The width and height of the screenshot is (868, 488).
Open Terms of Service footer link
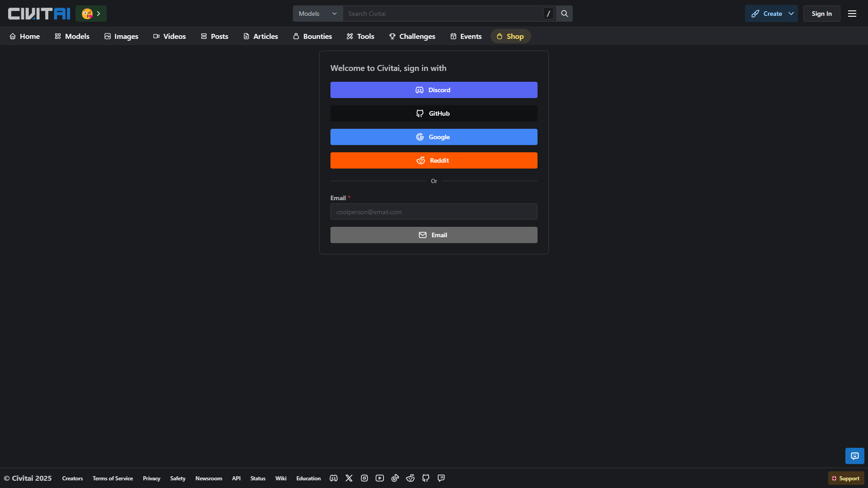coord(113,478)
